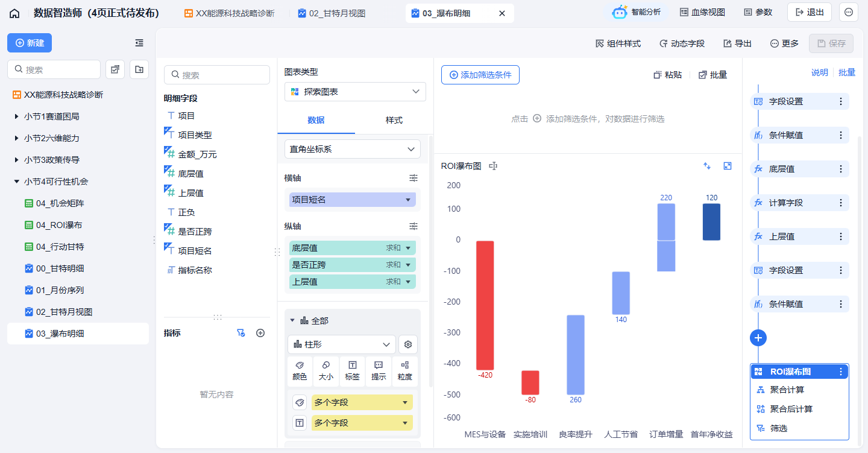Viewport: 868px width, 453px height.
Task: Open the 项目短名 field dropdown arrow
Action: [408, 200]
